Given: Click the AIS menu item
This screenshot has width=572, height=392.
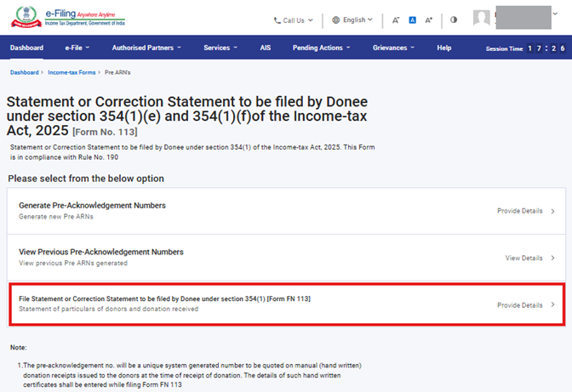Looking at the screenshot, I should click(266, 48).
